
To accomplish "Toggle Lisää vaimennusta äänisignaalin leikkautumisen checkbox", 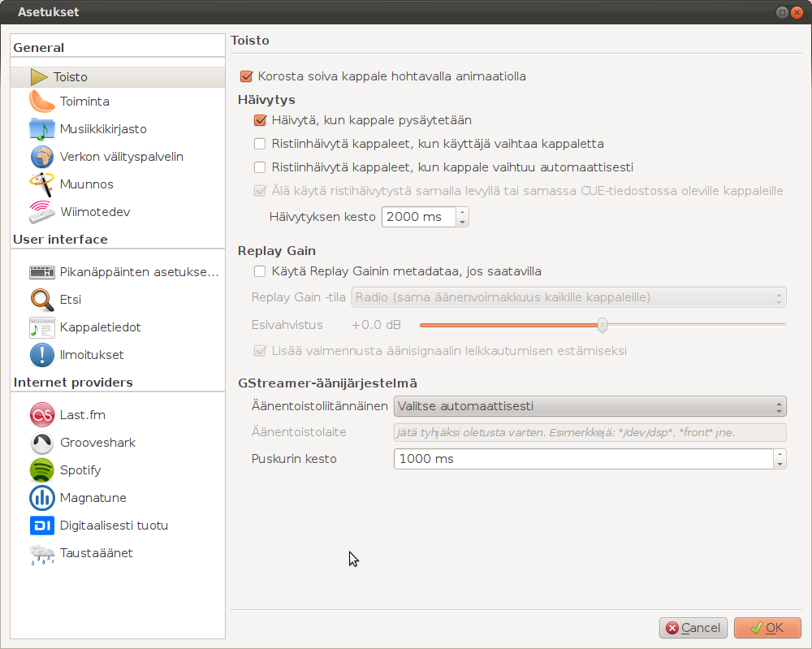I will (x=260, y=351).
